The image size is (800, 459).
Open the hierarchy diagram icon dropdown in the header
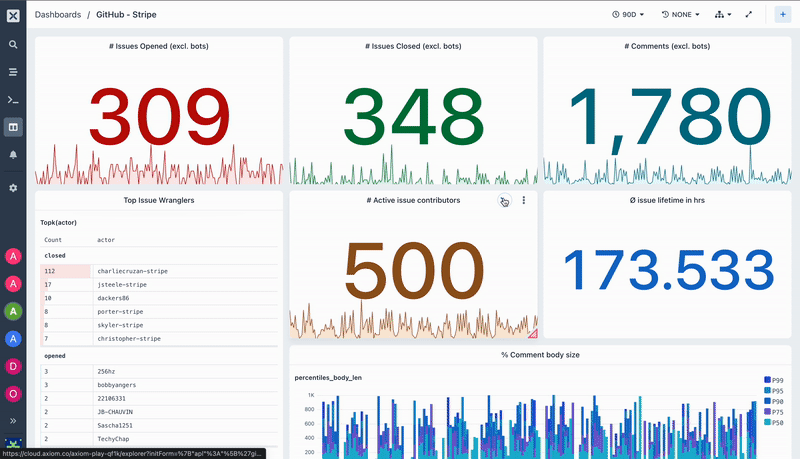tap(723, 15)
